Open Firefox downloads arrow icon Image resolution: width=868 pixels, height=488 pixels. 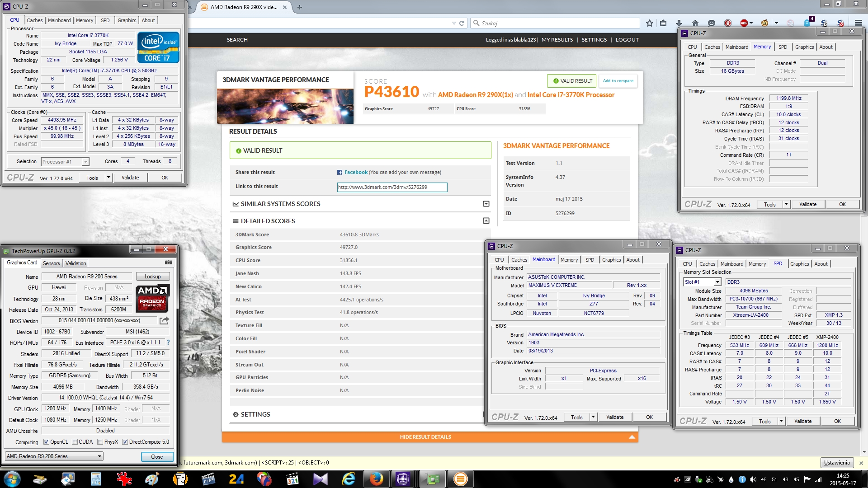click(679, 23)
